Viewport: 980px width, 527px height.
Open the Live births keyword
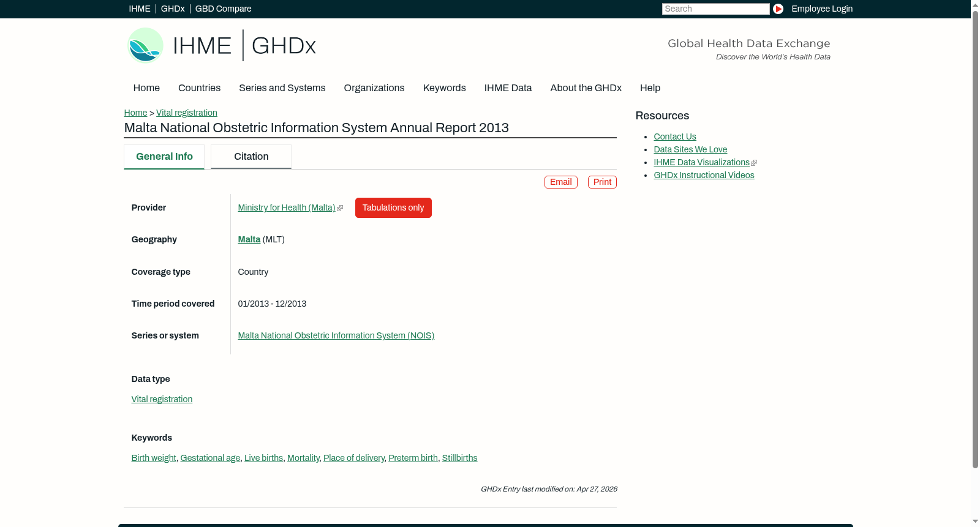[x=264, y=458]
